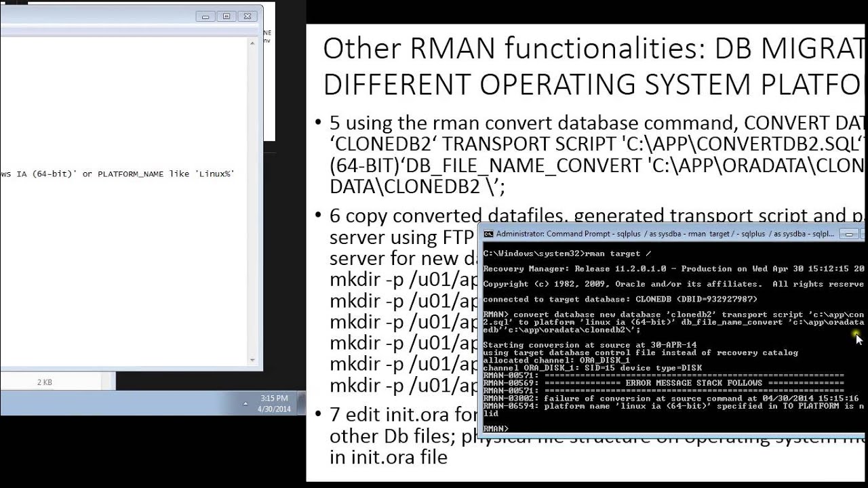The width and height of the screenshot is (868, 488).
Task: Click the Oracle copyright line in console
Action: tap(673, 284)
